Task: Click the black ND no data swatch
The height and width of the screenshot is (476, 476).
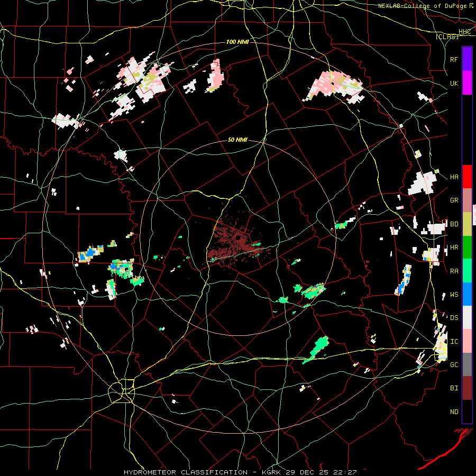Action: click(x=467, y=411)
